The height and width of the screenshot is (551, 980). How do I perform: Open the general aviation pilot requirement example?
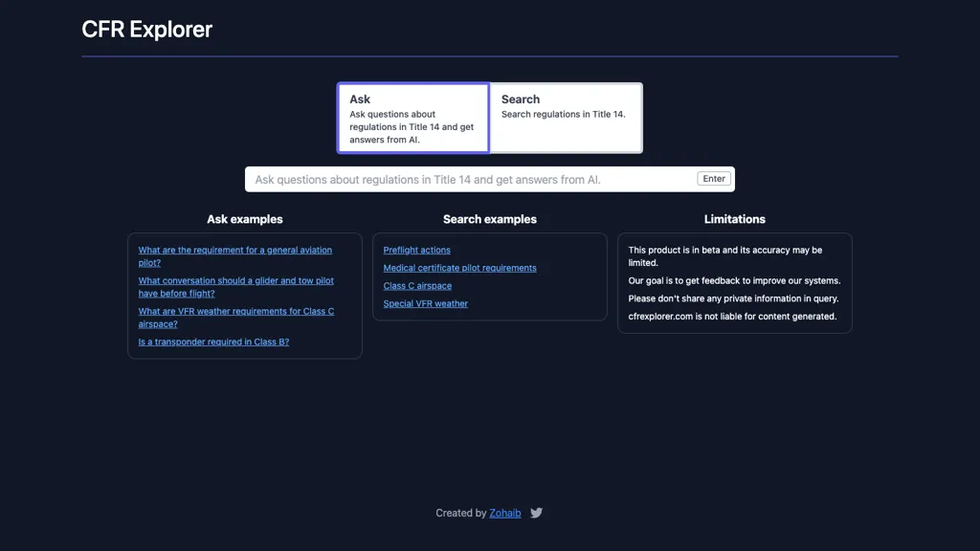click(235, 256)
